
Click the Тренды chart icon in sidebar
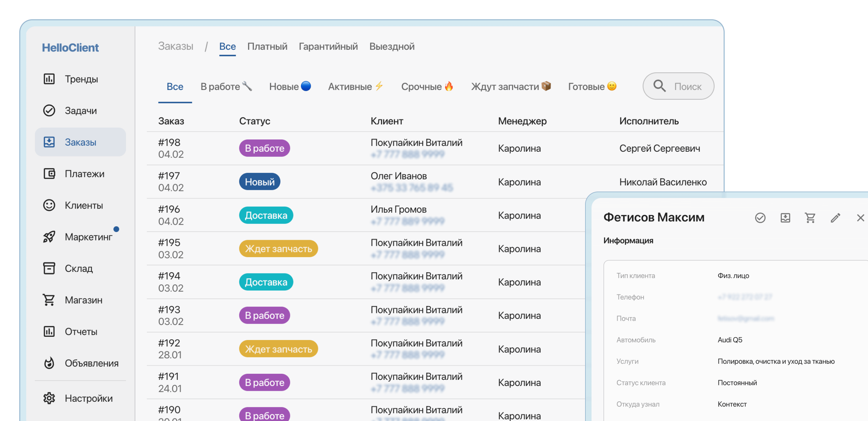(x=49, y=79)
